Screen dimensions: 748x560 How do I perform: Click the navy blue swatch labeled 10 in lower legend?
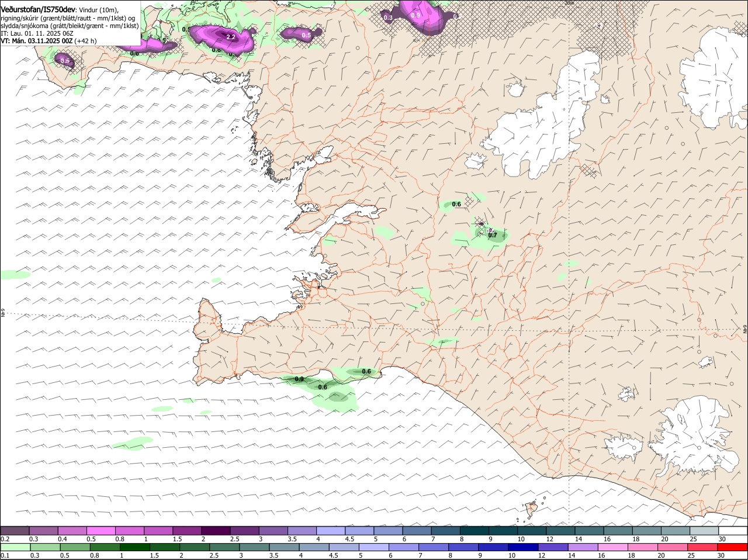coord(522,547)
